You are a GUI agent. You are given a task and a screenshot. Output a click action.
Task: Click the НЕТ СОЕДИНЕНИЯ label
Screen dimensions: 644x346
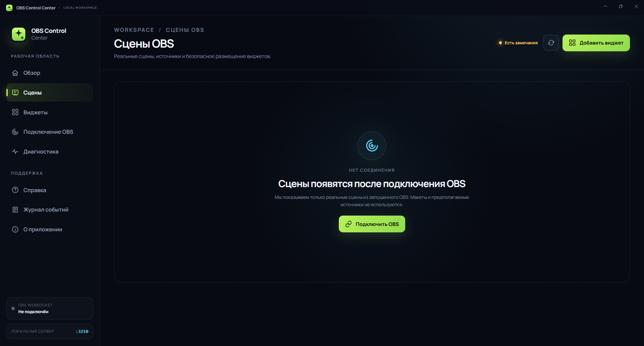[372, 170]
